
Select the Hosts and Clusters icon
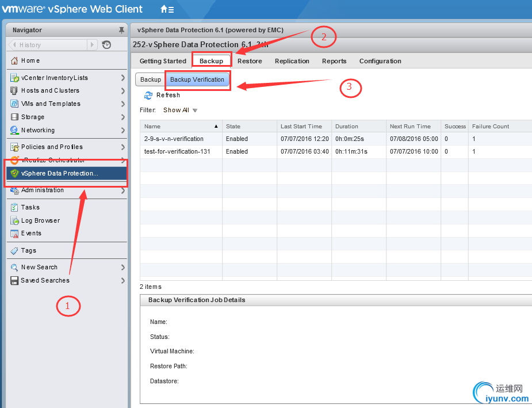click(14, 90)
